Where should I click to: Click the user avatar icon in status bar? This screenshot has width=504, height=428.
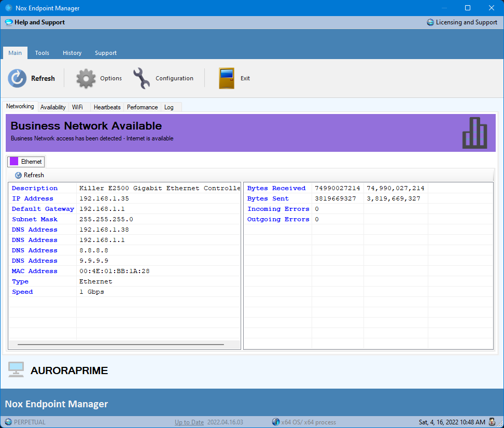(x=493, y=422)
